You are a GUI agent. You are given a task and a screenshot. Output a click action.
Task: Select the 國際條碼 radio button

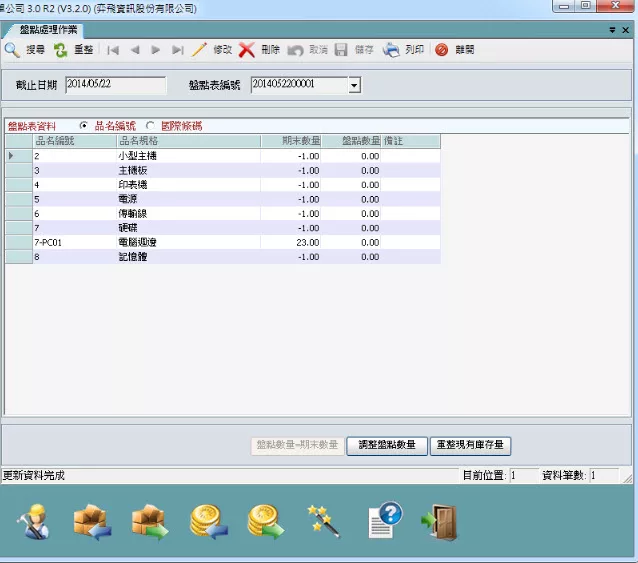pyautogui.click(x=151, y=126)
